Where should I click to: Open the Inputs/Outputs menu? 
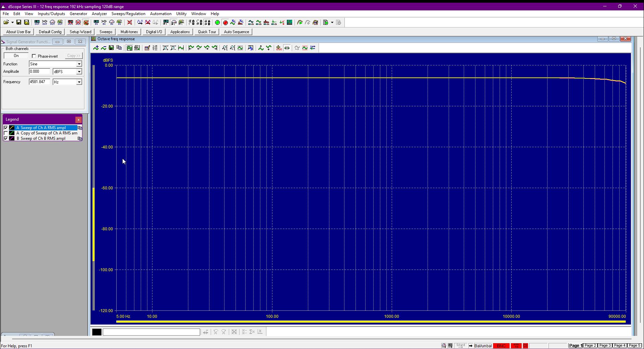(51, 14)
